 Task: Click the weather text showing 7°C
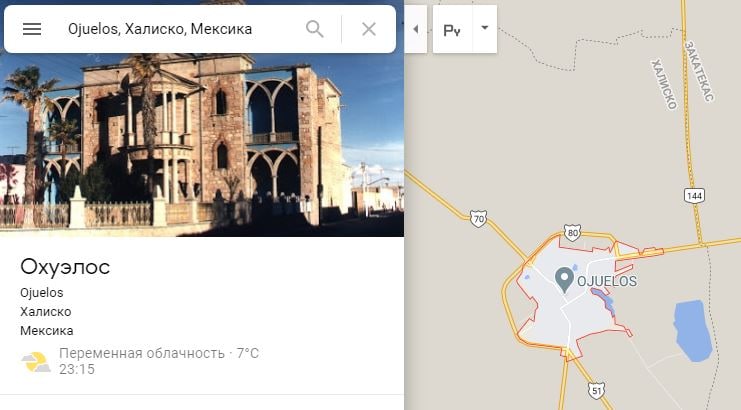pos(159,353)
